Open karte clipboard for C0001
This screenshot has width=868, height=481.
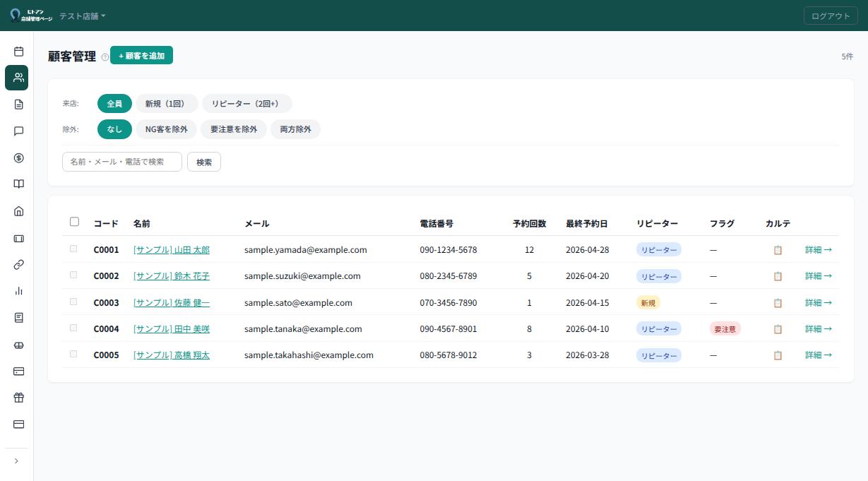(x=778, y=250)
